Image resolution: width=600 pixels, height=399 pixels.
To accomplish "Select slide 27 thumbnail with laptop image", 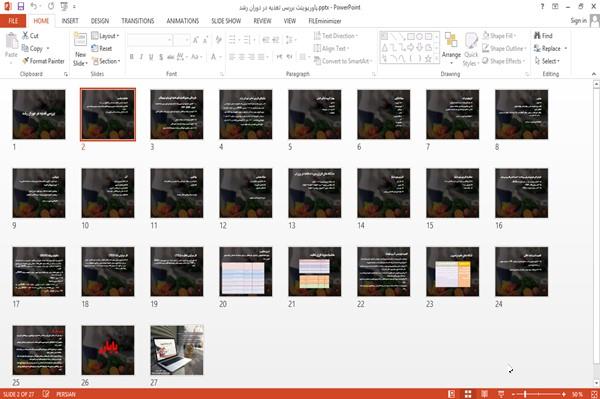I will pos(177,350).
